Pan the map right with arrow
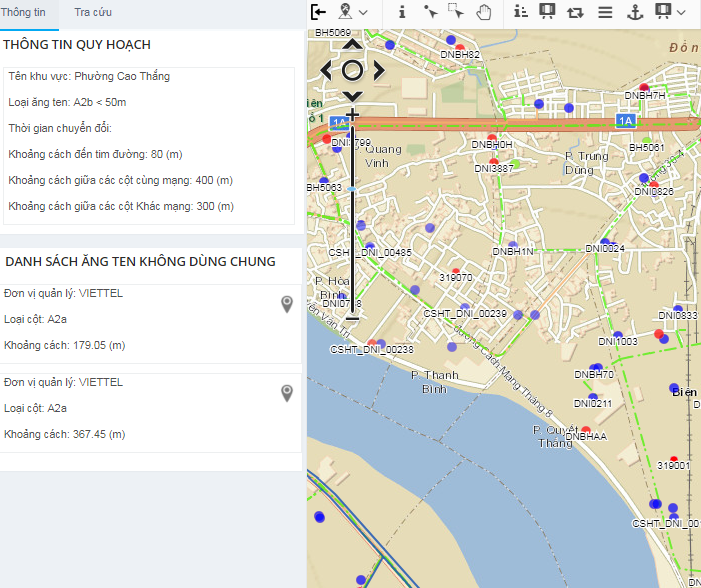701x588 pixels. [x=378, y=70]
